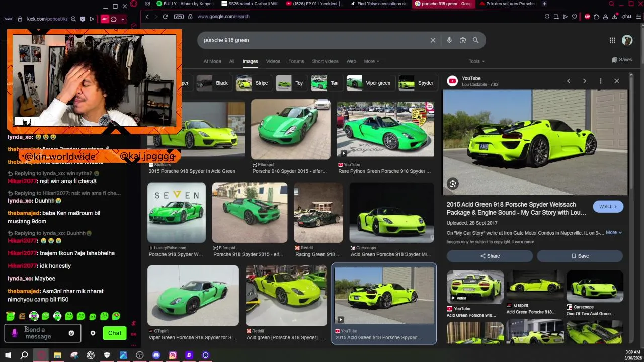
Task: Open Kick chat settings gear
Action: pos(93,333)
